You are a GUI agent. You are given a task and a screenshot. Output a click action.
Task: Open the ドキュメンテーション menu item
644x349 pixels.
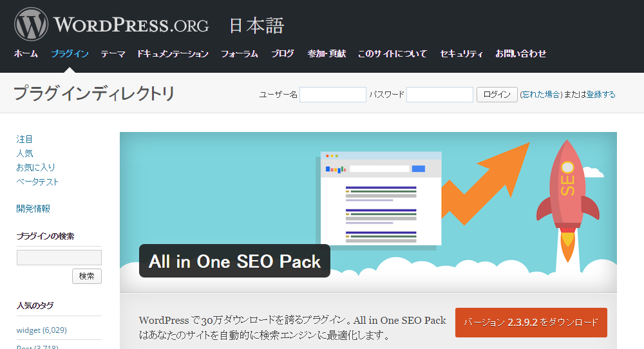click(x=173, y=54)
